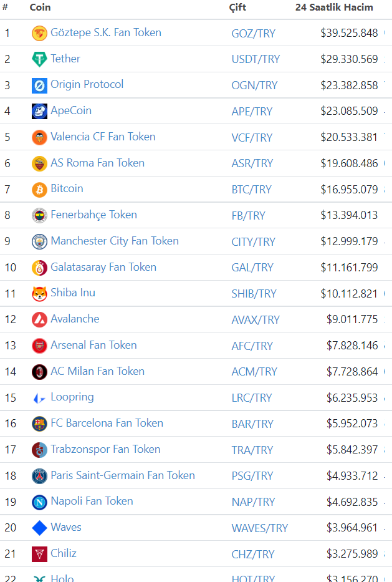
Task: Open the GAL/TRY trading pair
Action: [252, 268]
